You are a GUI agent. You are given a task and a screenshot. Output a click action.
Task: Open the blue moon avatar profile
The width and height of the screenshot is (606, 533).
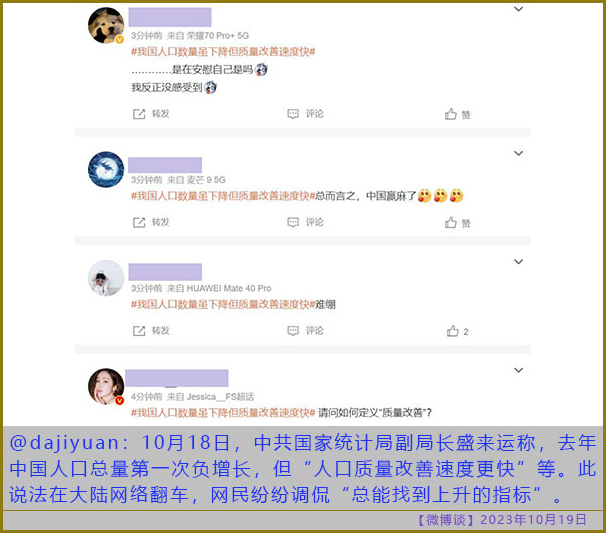tap(106, 169)
